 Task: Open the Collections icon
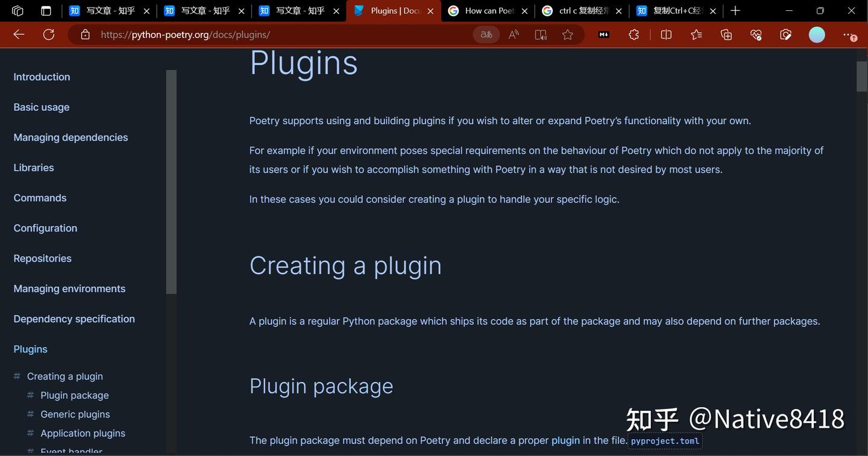pyautogui.click(x=726, y=34)
